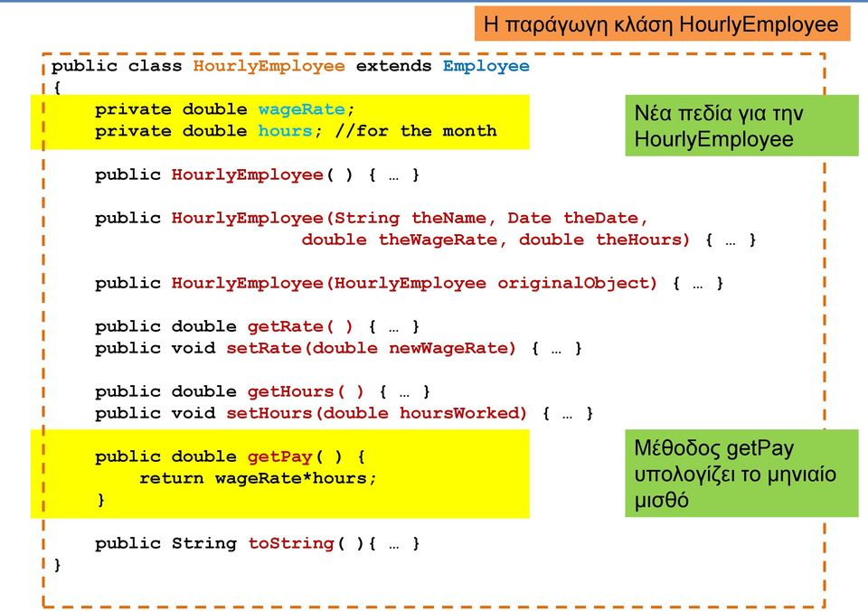Click 'public class' at the start of declaration
868x611 pixels.
(117, 66)
